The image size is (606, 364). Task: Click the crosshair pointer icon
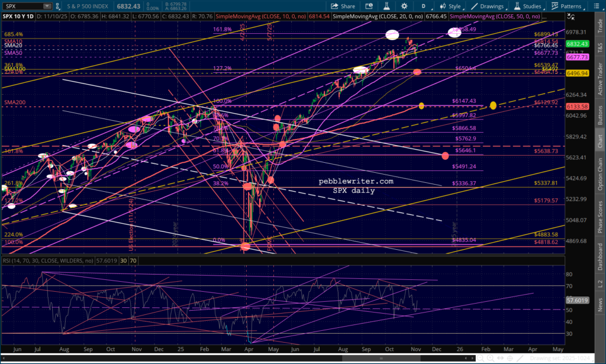tap(510, 358)
